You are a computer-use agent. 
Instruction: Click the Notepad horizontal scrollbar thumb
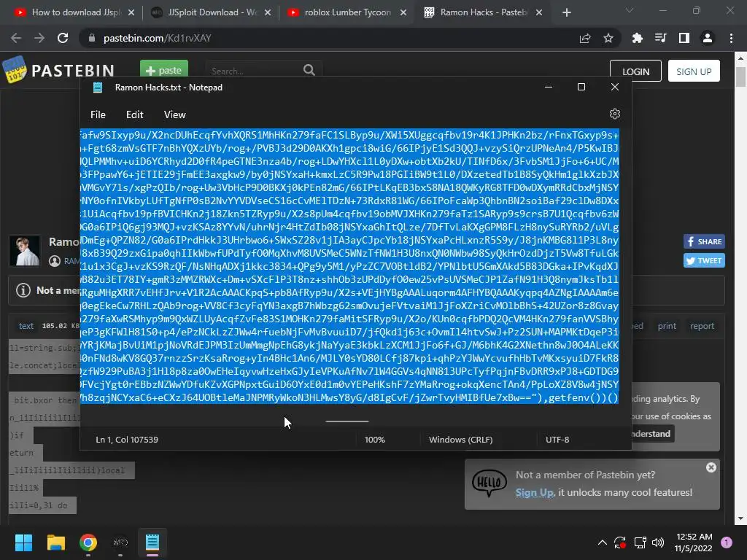click(347, 421)
